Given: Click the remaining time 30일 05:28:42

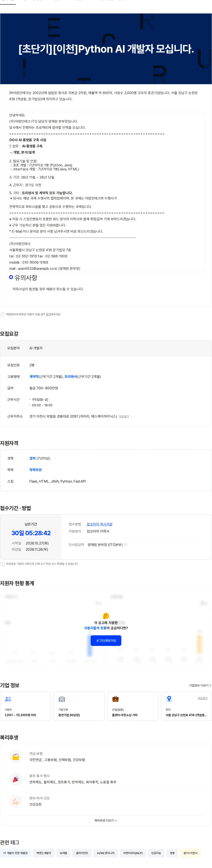Looking at the screenshot, I should (31, 533).
